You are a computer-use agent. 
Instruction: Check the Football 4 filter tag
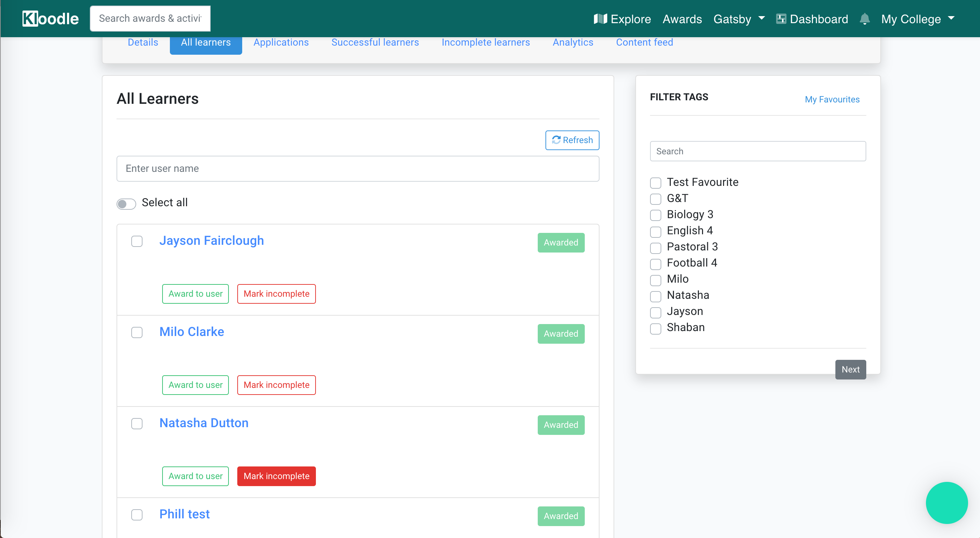tap(655, 263)
